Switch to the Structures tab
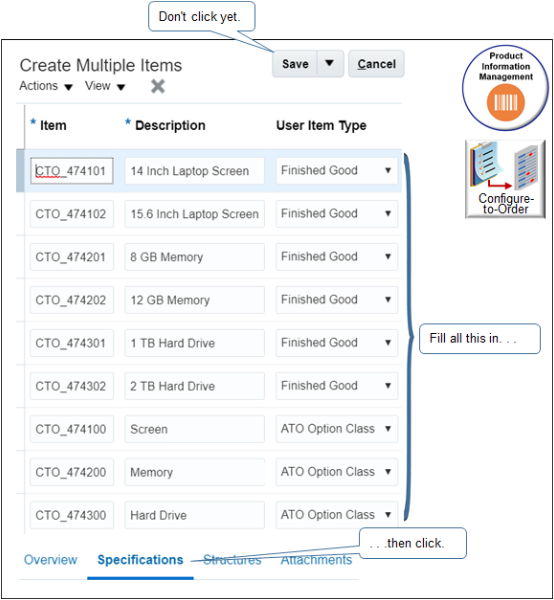Image resolution: width=554 pixels, height=600 pixels. [232, 560]
